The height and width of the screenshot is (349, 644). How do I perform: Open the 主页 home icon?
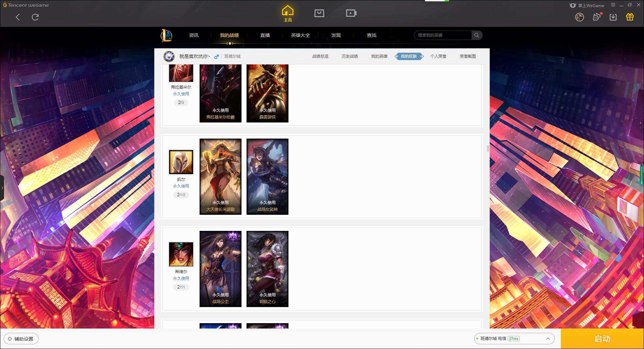[288, 14]
